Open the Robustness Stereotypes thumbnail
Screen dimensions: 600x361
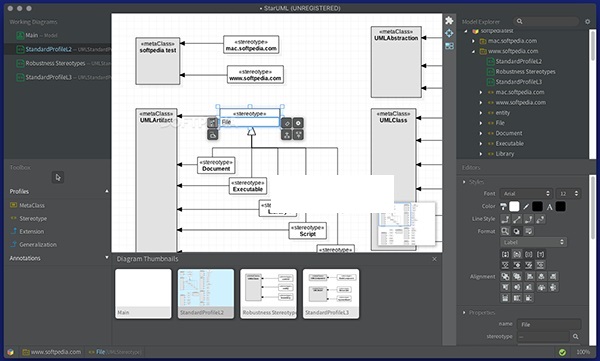268,294
